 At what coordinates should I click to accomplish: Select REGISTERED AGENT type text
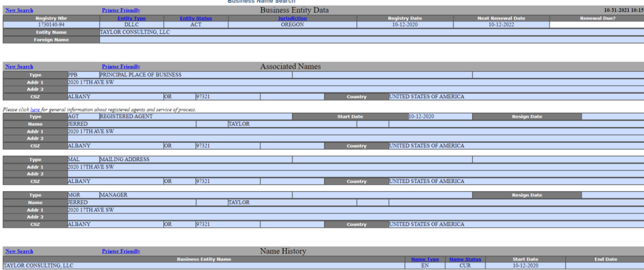coord(126,116)
